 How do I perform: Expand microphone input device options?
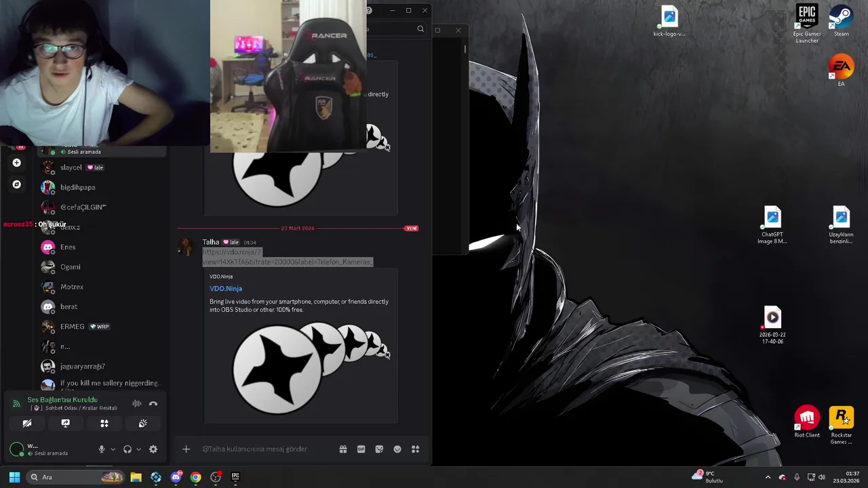coord(113,449)
